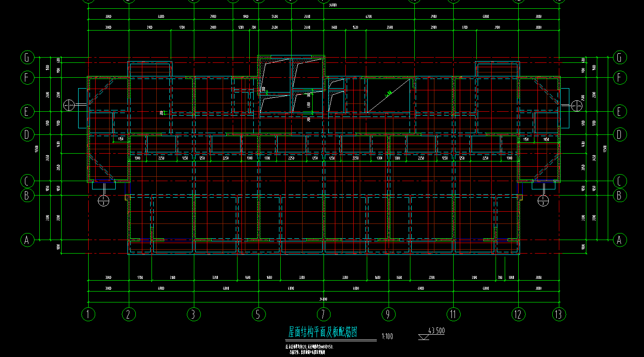Image resolution: width=644 pixels, height=357 pixels.
Task: Click axis G bubble on the right side
Action: pyautogui.click(x=619, y=57)
